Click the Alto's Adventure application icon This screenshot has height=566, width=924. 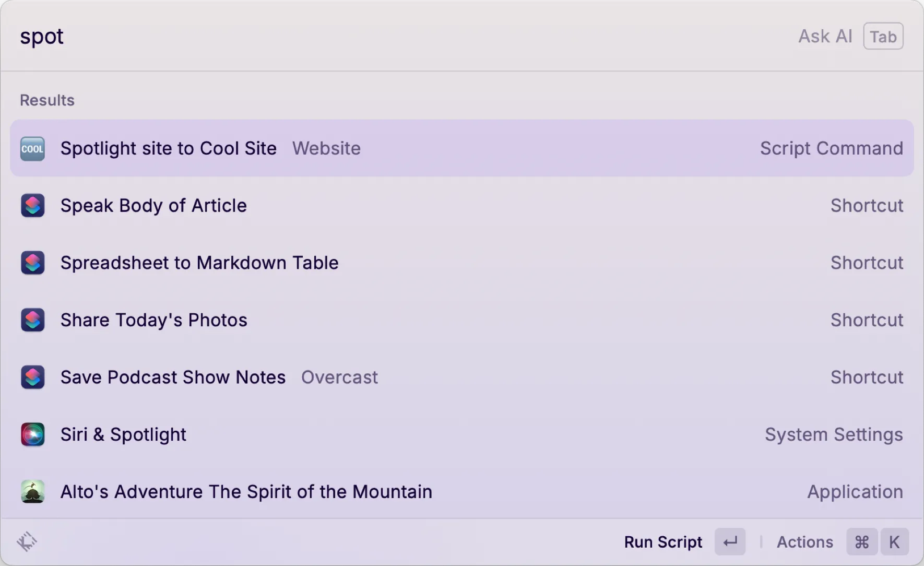32,491
